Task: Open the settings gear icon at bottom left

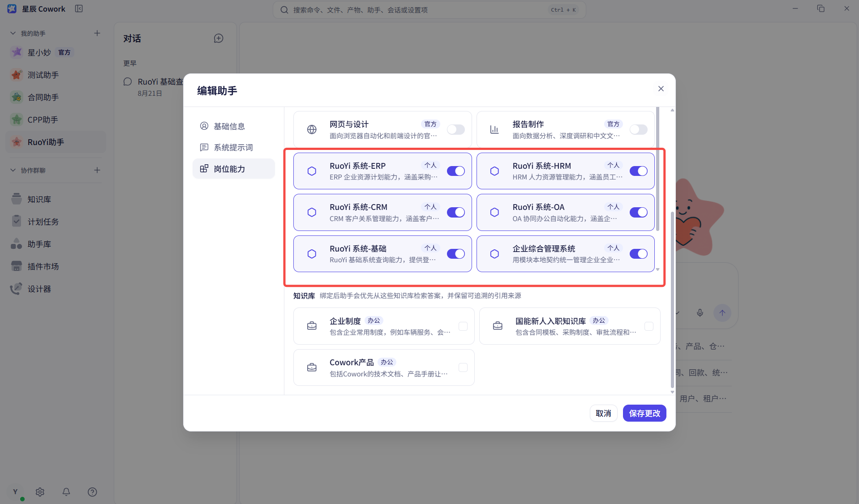Action: pos(40,492)
